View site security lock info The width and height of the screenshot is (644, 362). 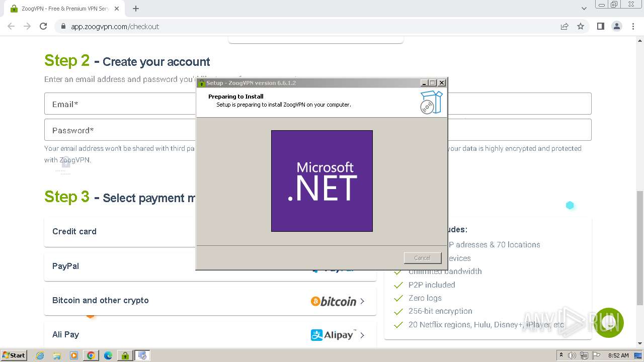click(x=63, y=26)
